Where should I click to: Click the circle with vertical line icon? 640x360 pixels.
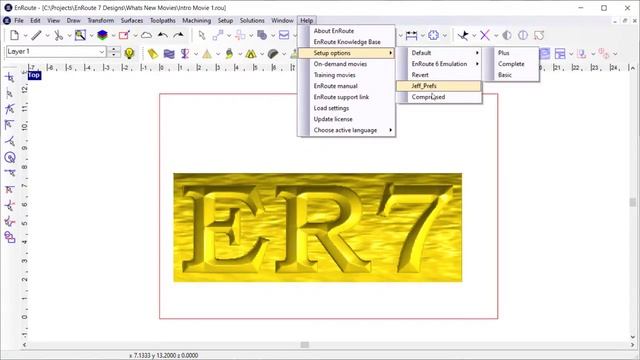coord(523,36)
